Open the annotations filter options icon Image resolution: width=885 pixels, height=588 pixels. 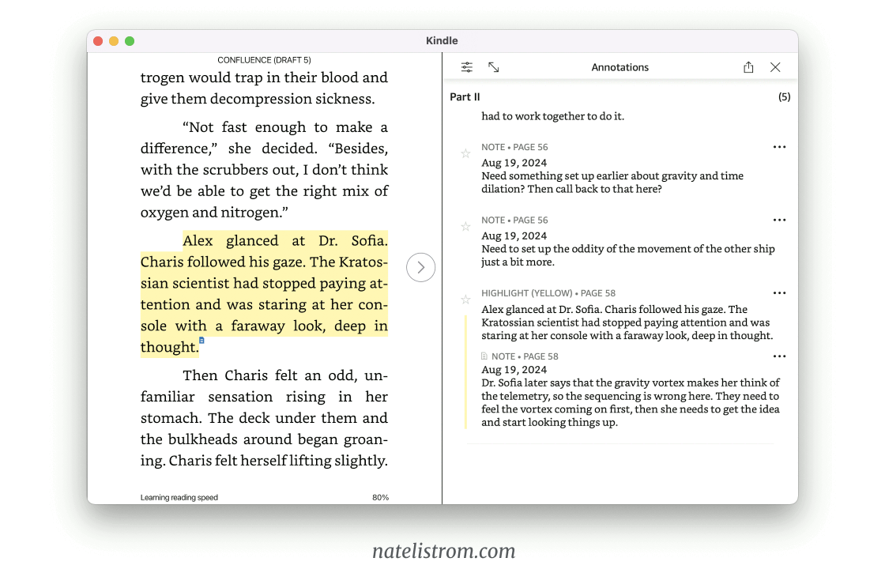(467, 67)
